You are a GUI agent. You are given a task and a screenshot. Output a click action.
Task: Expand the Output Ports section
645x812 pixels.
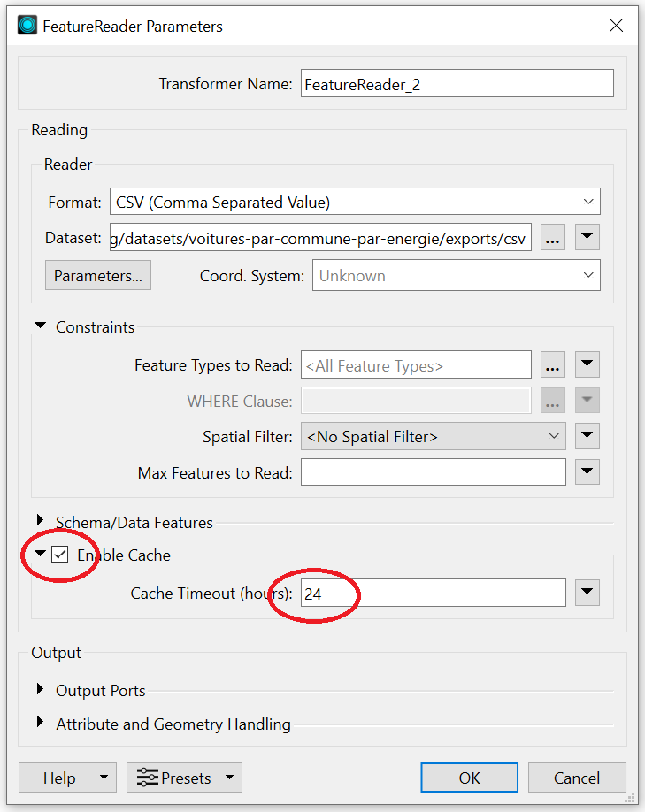click(40, 689)
